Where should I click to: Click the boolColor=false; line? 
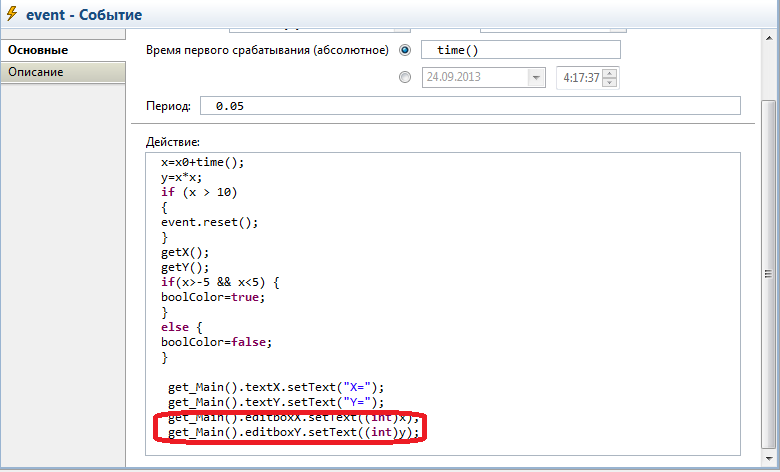(x=216, y=342)
